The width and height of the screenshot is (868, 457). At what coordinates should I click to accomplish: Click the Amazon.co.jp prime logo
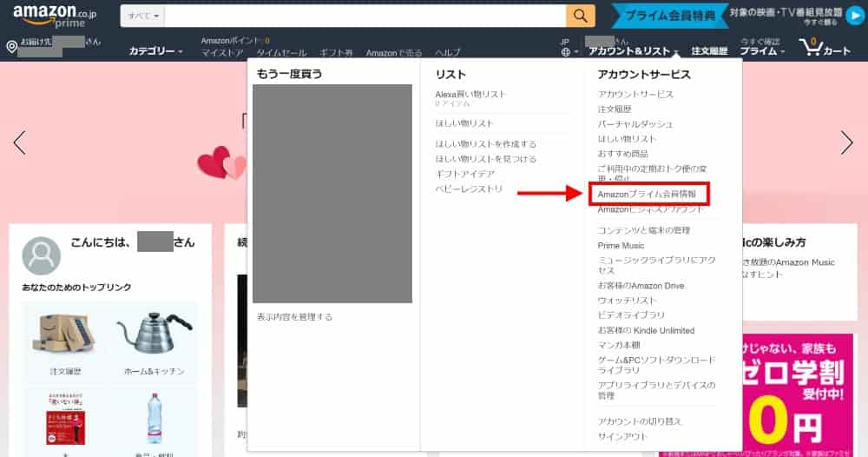point(54,17)
